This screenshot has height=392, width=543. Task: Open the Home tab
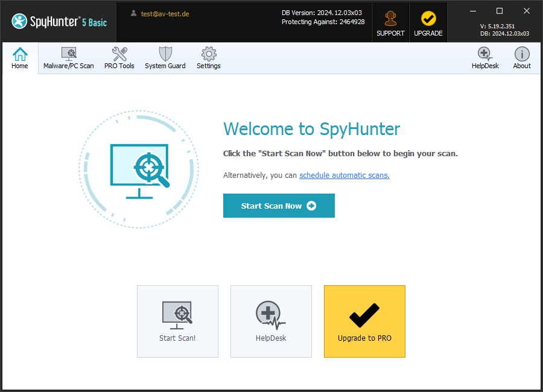coord(20,58)
